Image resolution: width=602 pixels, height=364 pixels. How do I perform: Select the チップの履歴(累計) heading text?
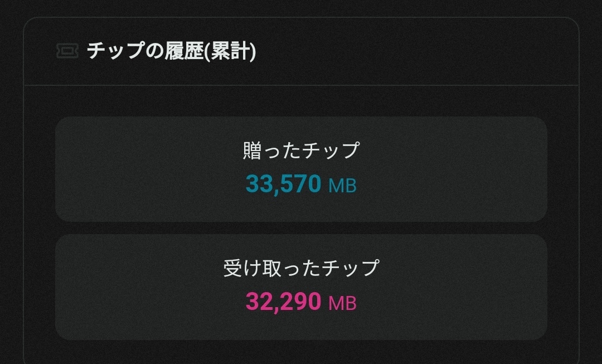pyautogui.click(x=171, y=51)
